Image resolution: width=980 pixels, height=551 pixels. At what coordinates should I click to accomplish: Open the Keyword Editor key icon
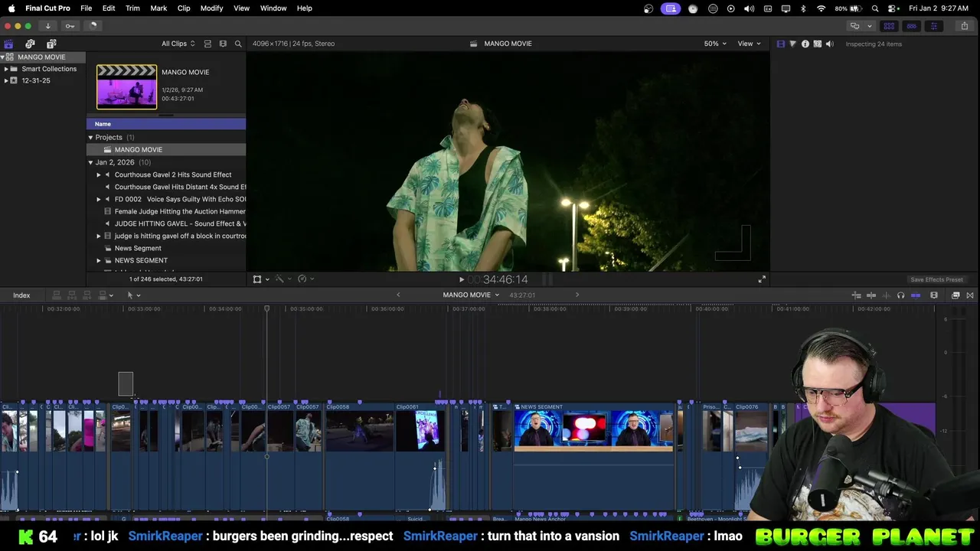pyautogui.click(x=70, y=26)
